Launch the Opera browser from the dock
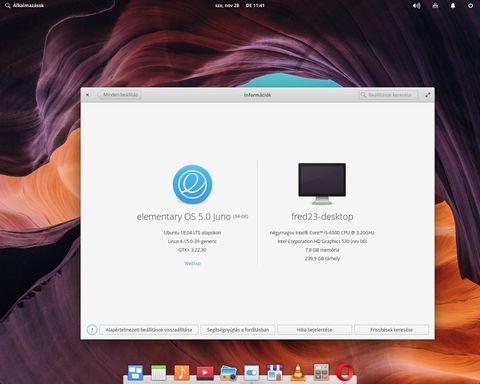Viewport: 480px width, 384px height. [x=345, y=372]
